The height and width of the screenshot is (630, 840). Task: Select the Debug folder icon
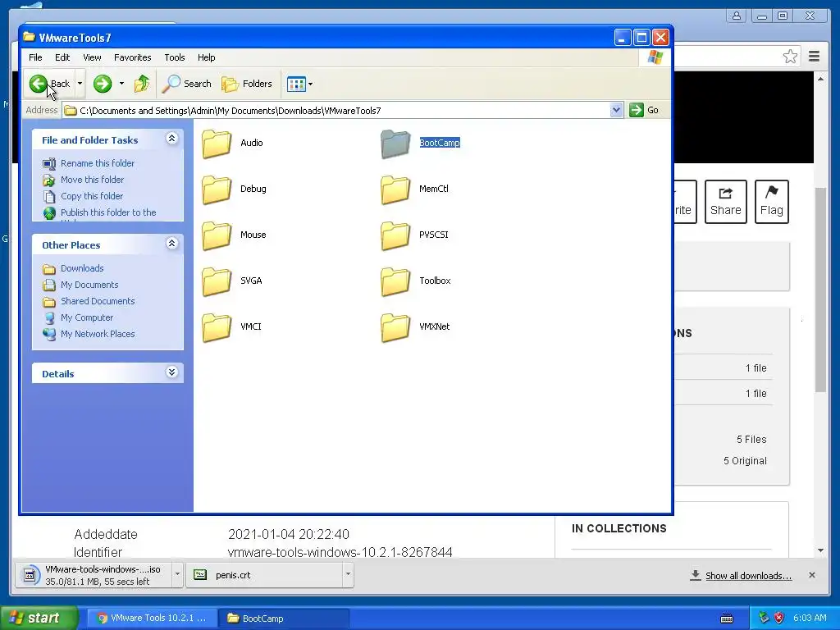217,189
